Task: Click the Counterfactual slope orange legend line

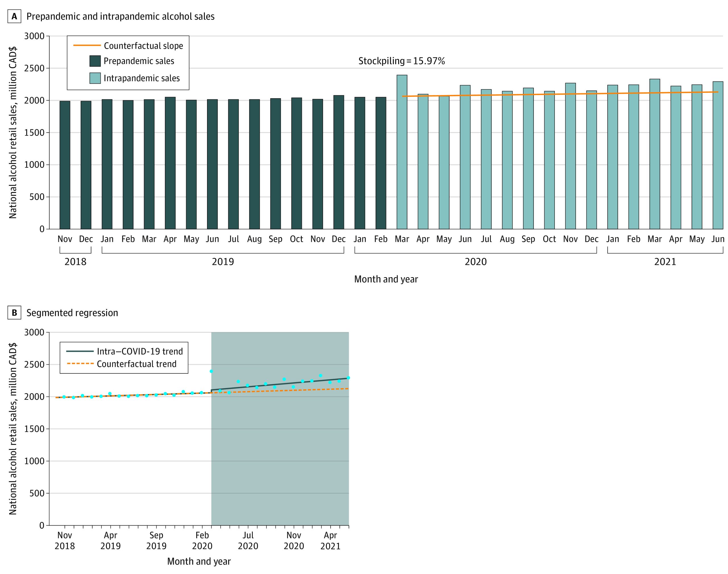Action: point(87,45)
